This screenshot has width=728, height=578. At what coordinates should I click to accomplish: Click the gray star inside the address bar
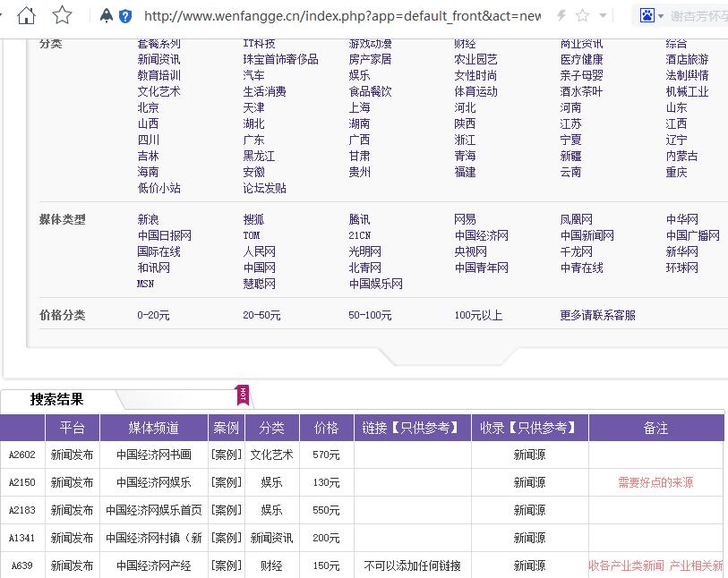582,16
